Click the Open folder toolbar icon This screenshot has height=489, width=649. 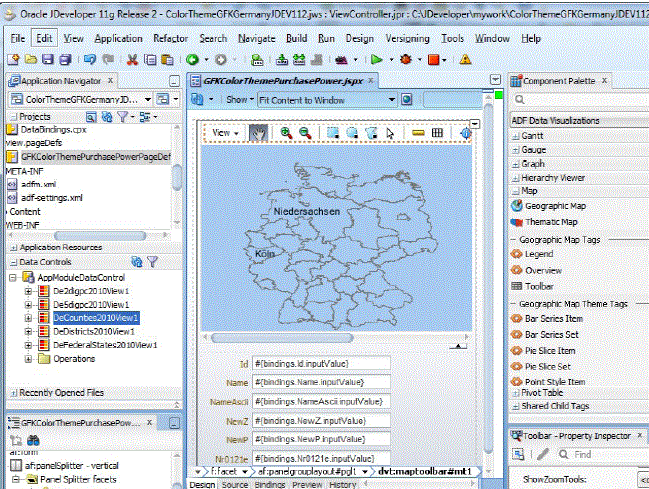pyautogui.click(x=31, y=60)
